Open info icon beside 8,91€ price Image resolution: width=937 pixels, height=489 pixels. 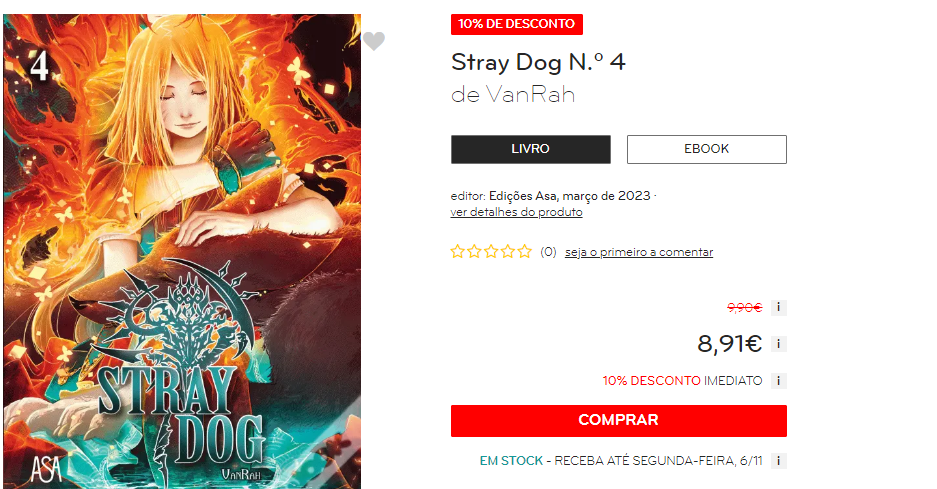coord(778,344)
